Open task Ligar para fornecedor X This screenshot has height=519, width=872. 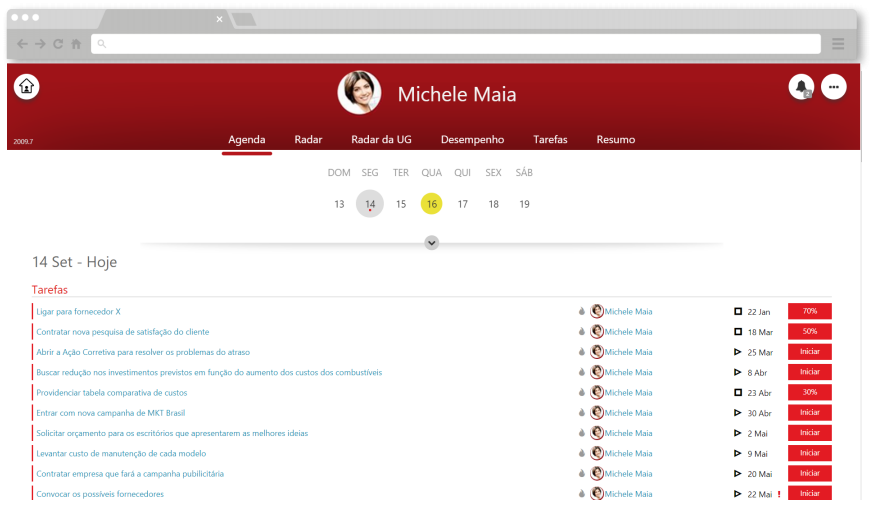tap(78, 312)
